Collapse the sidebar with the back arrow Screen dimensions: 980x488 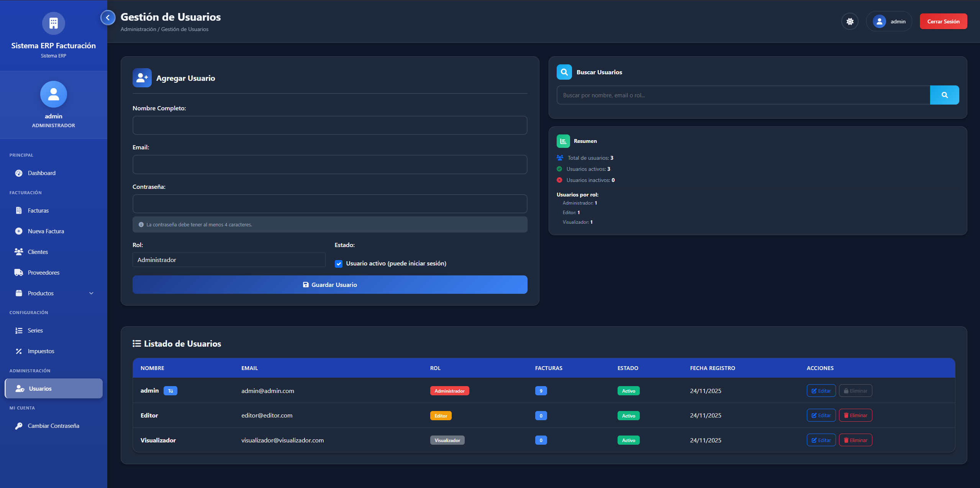tap(108, 18)
